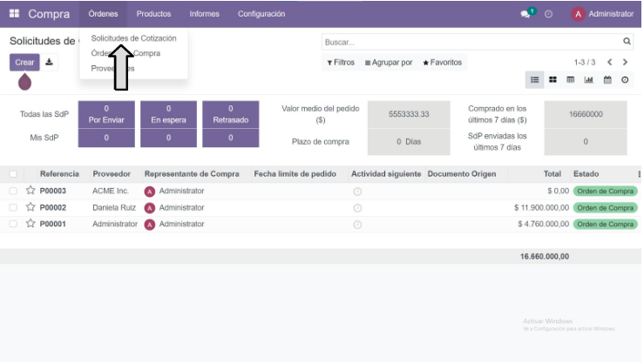Image resolution: width=644 pixels, height=364 pixels.
Task: Click the $ 11.900.000,00 total cell
Action: (541, 207)
